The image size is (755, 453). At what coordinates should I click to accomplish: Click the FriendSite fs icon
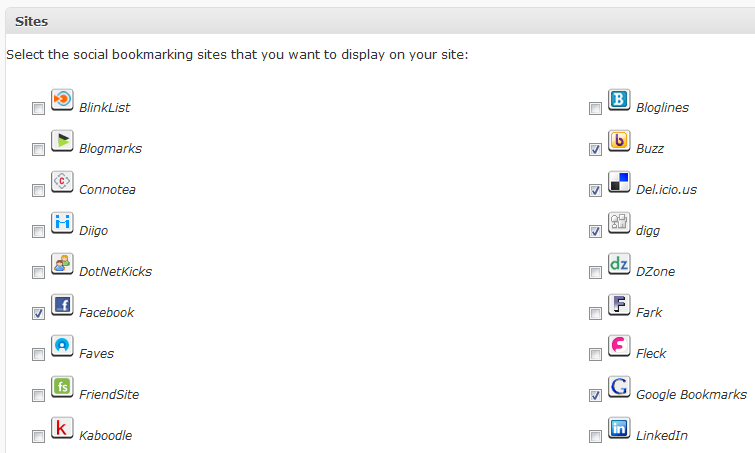pyautogui.click(x=62, y=386)
